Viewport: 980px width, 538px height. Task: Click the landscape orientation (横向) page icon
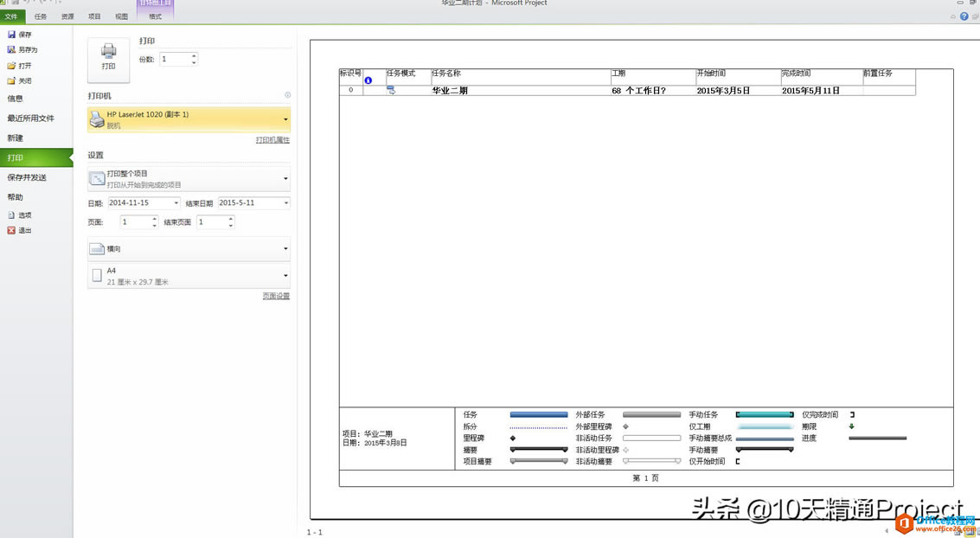coord(98,250)
